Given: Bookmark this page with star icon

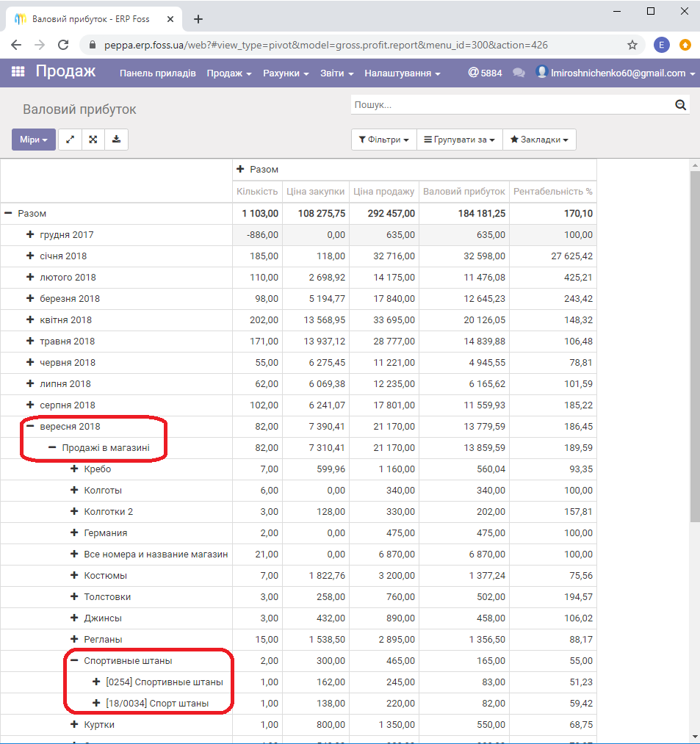Looking at the screenshot, I should point(632,45).
